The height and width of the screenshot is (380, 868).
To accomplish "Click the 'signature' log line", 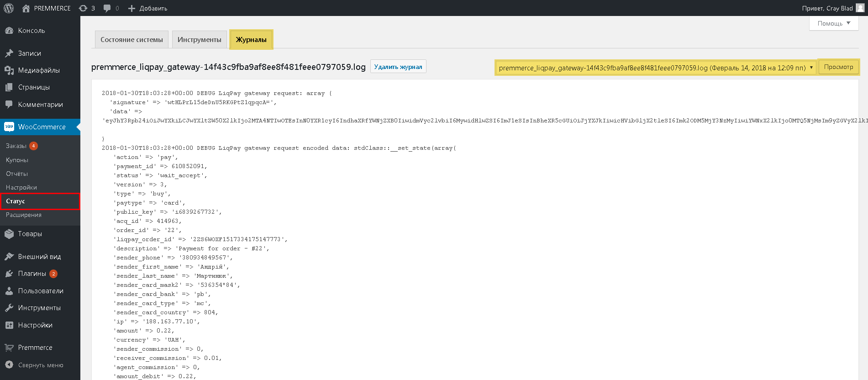I will tap(193, 102).
